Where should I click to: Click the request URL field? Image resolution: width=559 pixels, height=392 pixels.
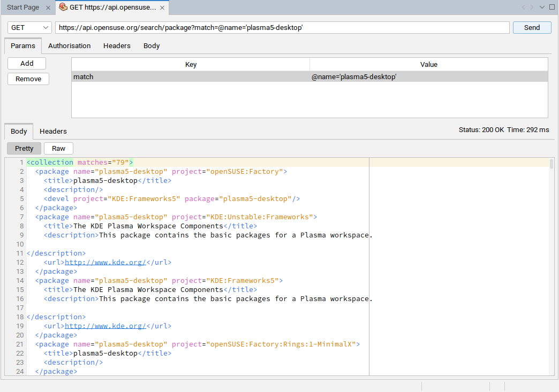coord(282,27)
